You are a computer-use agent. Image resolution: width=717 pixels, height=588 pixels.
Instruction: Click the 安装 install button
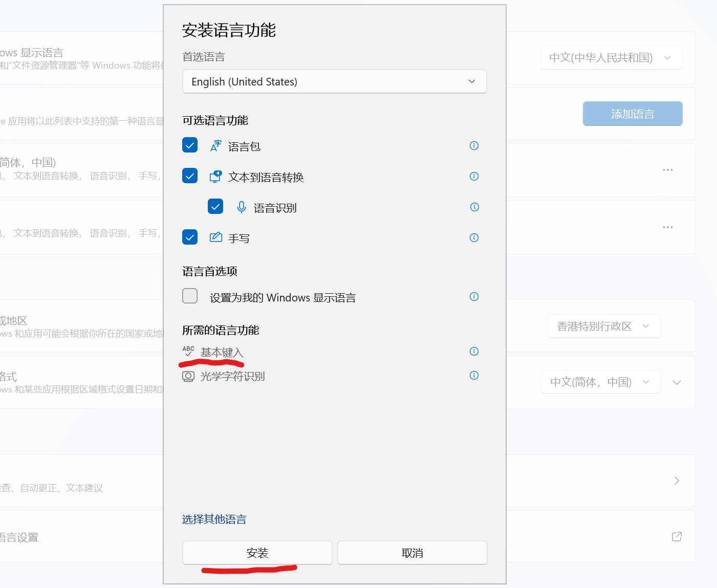257,553
